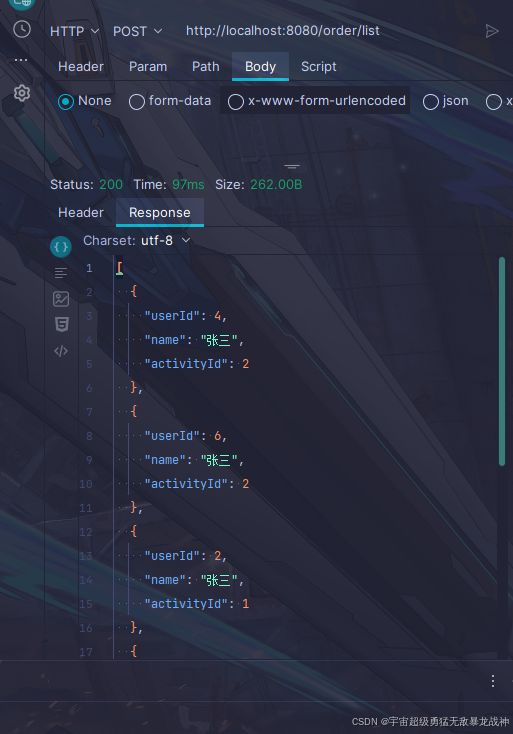Open the response Header tab
This screenshot has width=513, height=734.
click(81, 213)
